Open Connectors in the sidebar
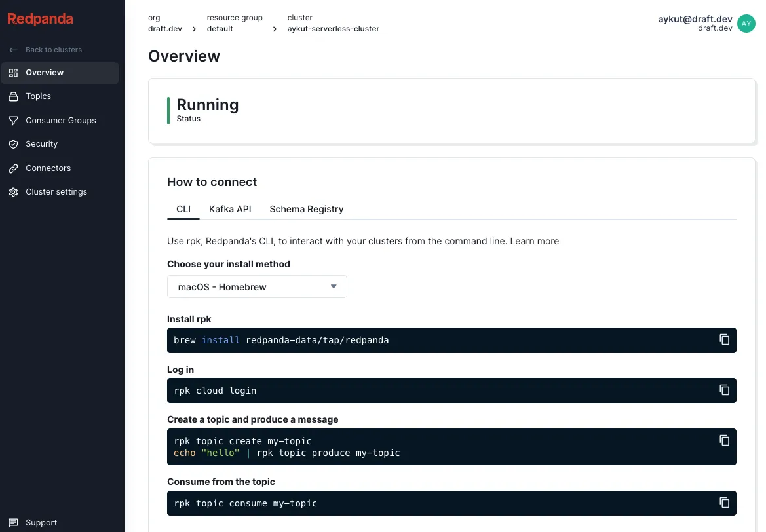 [x=60, y=168]
